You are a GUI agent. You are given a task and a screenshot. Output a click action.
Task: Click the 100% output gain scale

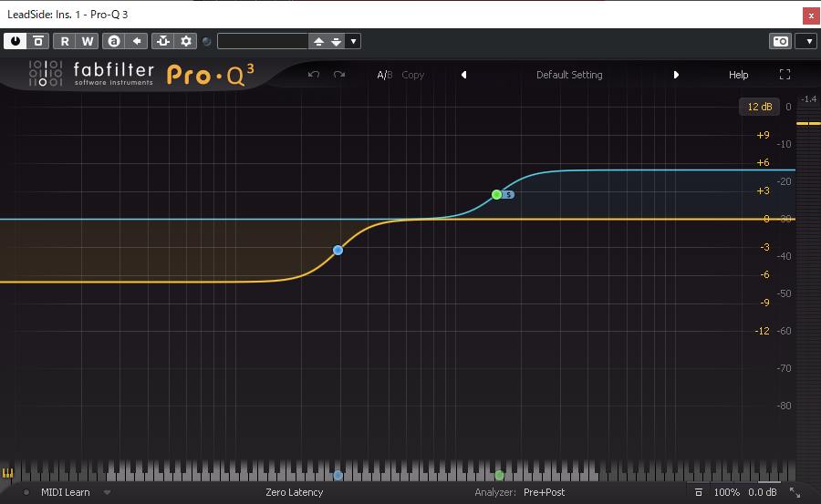(727, 492)
